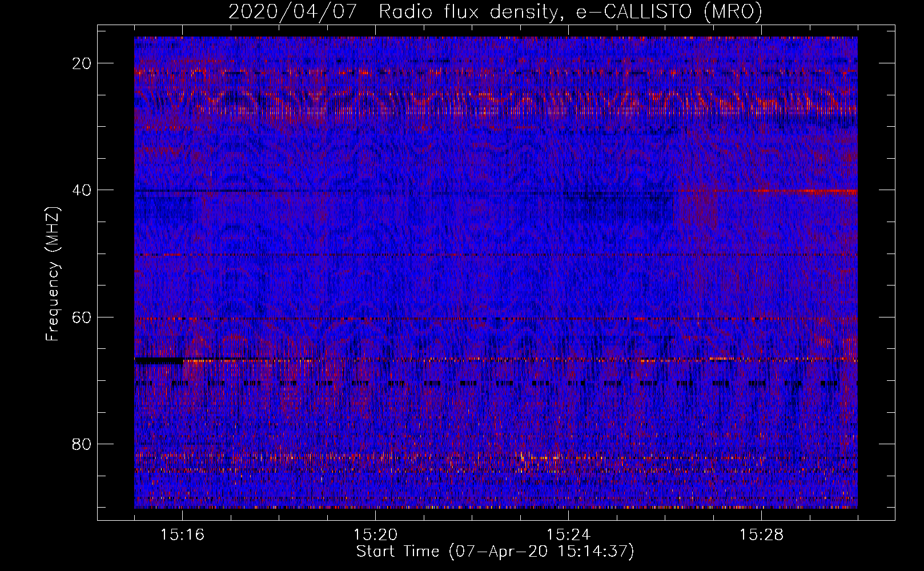Viewport: 924px width, 571px height.
Task: Click the 'Start Time (07-Apr-20 15:14:37)' label
Action: (495, 552)
